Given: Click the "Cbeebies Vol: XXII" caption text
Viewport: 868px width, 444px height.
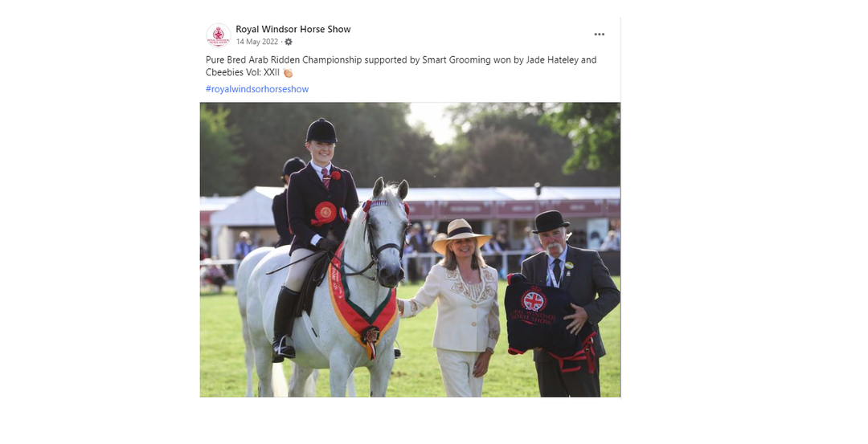Looking at the screenshot, I should [243, 73].
